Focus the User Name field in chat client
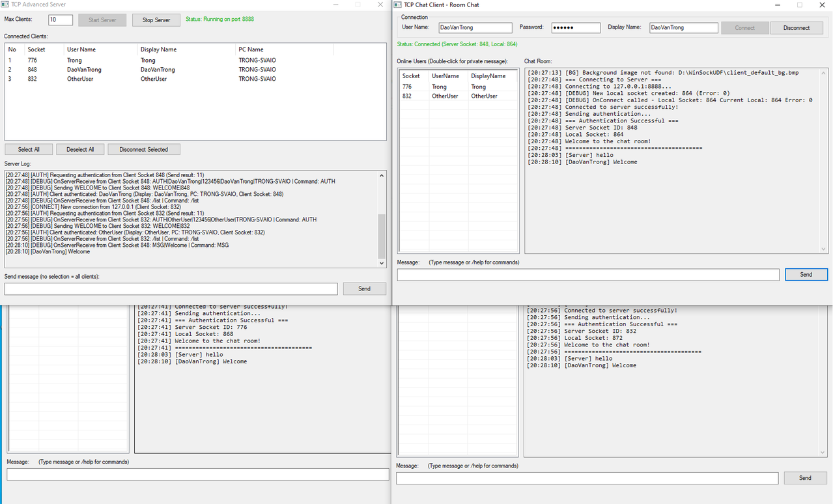This screenshot has width=833, height=504. coord(475,28)
